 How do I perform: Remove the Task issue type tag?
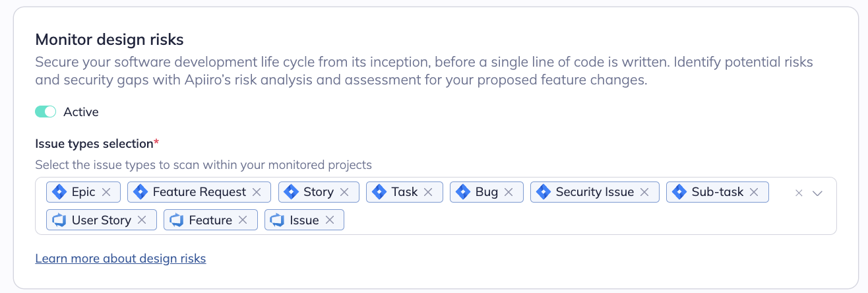(429, 192)
